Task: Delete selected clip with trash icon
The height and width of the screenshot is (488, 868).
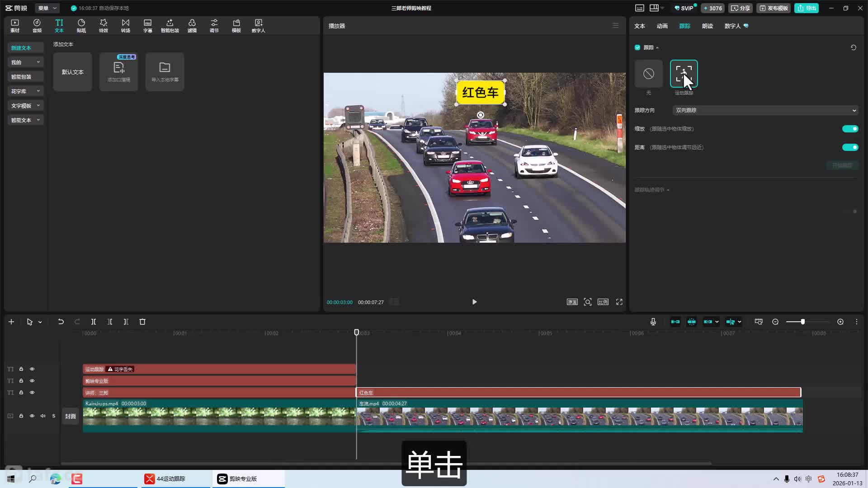Action: tap(142, 322)
